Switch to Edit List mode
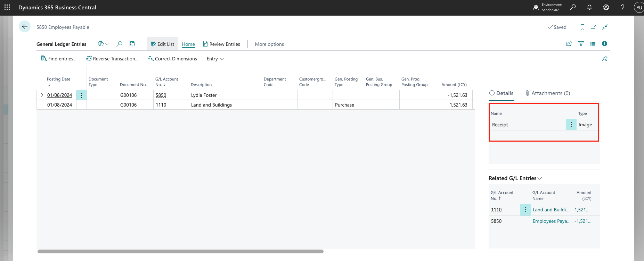Viewport: 644px width, 261px height. click(x=162, y=44)
